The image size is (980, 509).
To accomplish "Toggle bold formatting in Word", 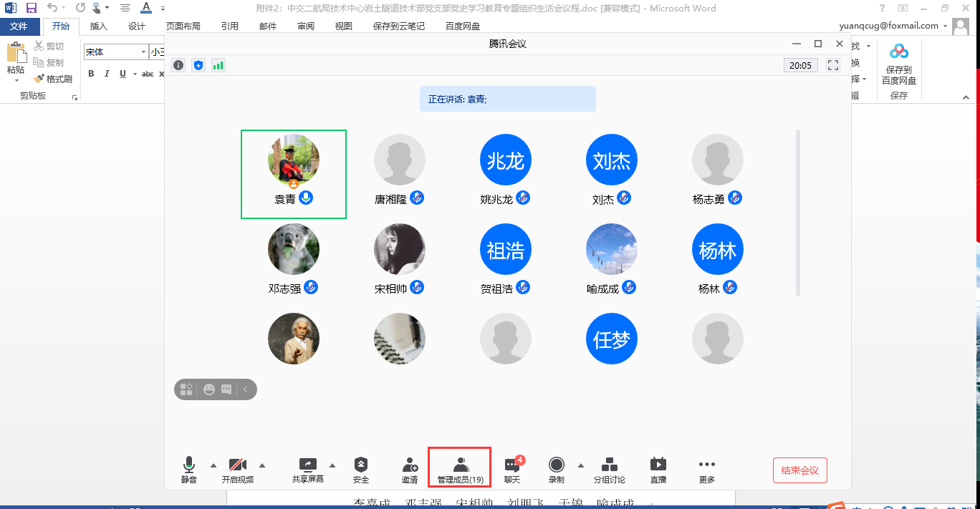I will (x=91, y=74).
